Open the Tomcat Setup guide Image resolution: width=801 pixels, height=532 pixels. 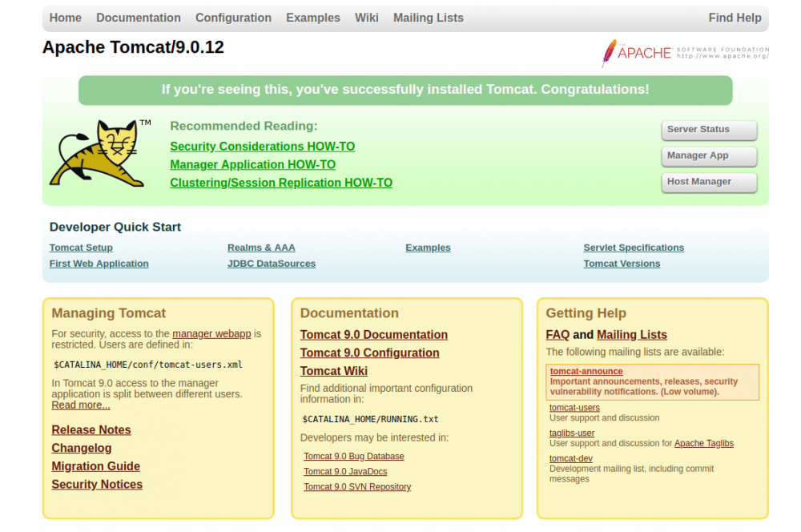(x=81, y=248)
